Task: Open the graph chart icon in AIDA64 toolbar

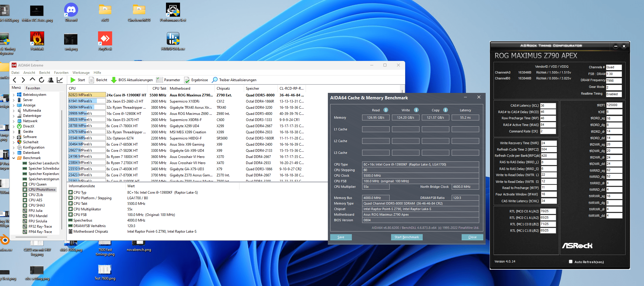Action: pos(60,80)
